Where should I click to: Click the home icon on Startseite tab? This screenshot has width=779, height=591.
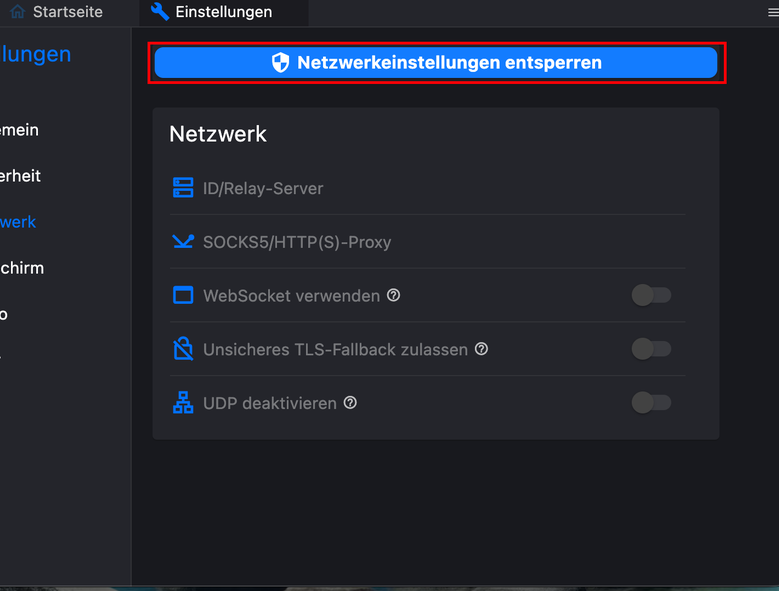pos(17,11)
